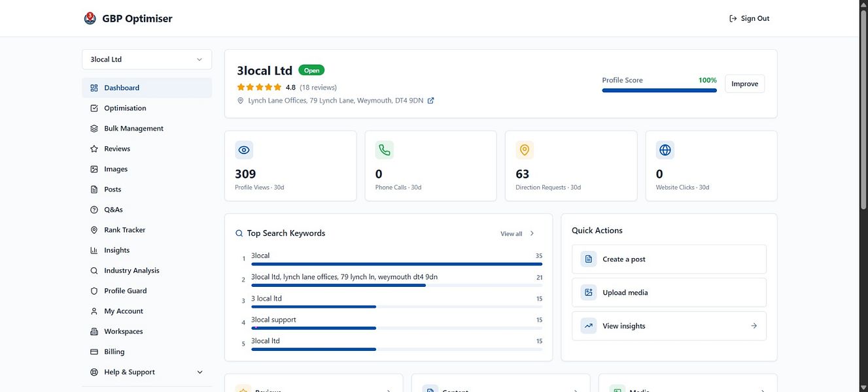Click the Profile Score progress bar
The width and height of the screenshot is (868, 392).
coord(659,90)
